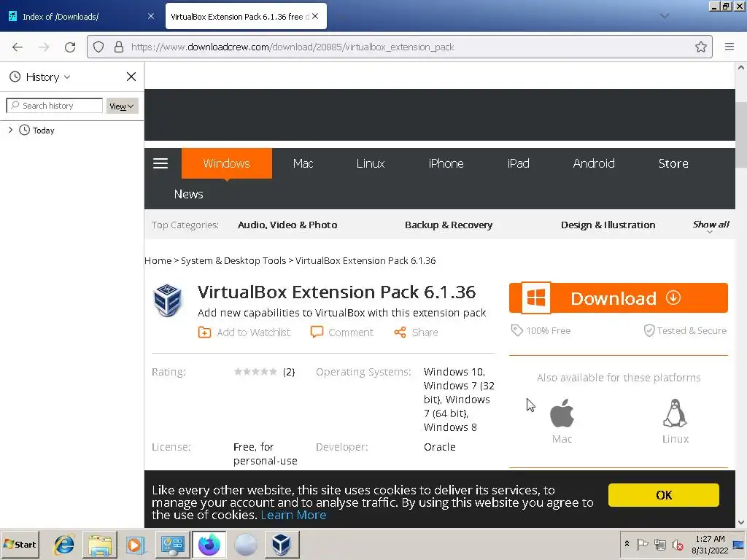
Task: Click the gray sphere taskbar icon
Action: pos(245,544)
